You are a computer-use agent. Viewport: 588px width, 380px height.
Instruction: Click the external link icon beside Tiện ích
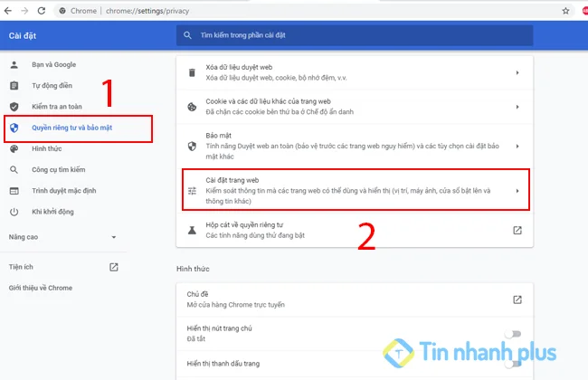[114, 267]
